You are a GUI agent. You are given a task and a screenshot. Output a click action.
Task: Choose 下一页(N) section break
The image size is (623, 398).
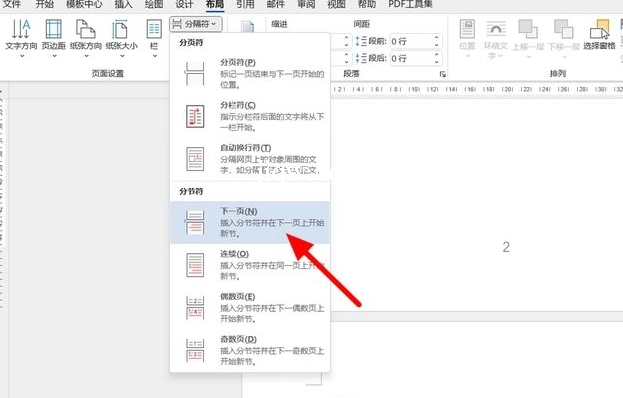(250, 222)
